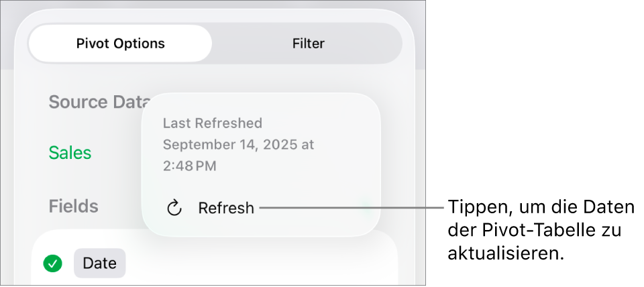The width and height of the screenshot is (644, 287).
Task: Tap the Filter segment in the top control
Action: [x=308, y=44]
